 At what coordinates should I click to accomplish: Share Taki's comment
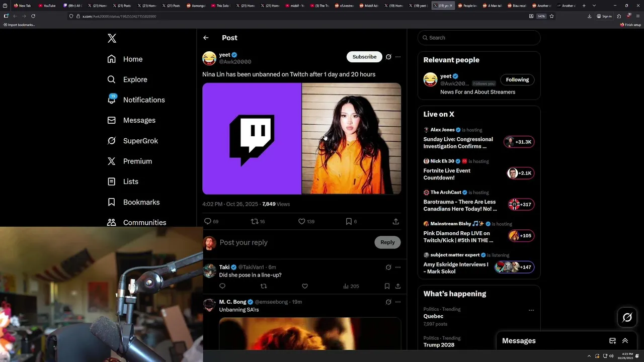point(398,286)
